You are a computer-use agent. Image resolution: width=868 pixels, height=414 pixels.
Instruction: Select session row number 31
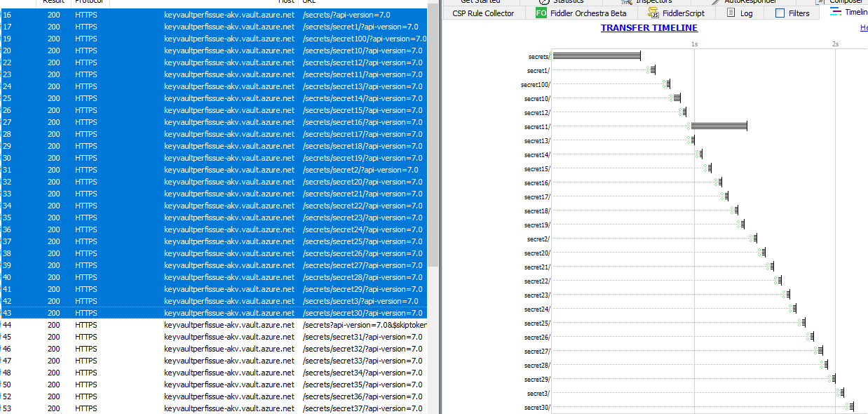click(213, 170)
